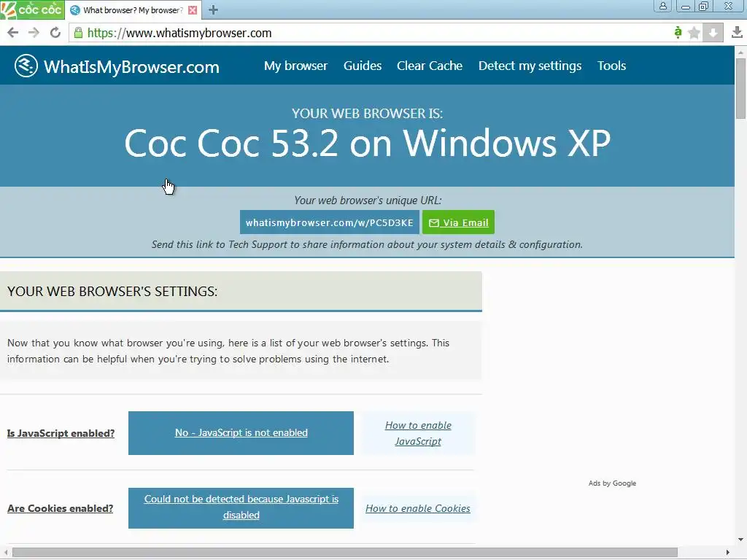
Task: Open the Clear Cache nav item
Action: pyautogui.click(x=430, y=66)
